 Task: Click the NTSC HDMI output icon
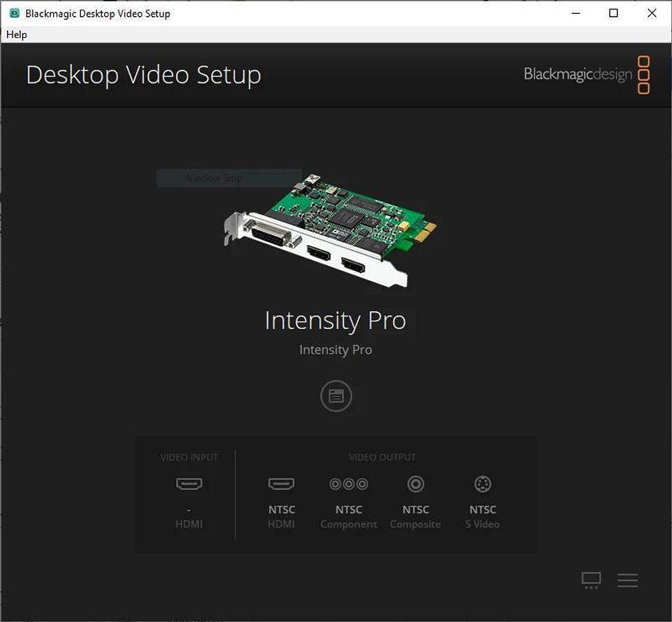point(280,484)
